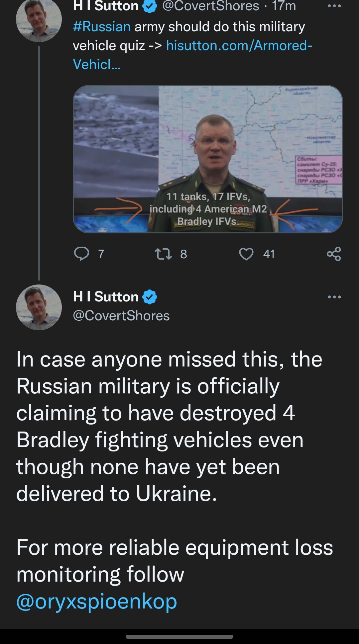Tap the top H I Sutton display name
The height and width of the screenshot is (644, 359).
coord(106,6)
